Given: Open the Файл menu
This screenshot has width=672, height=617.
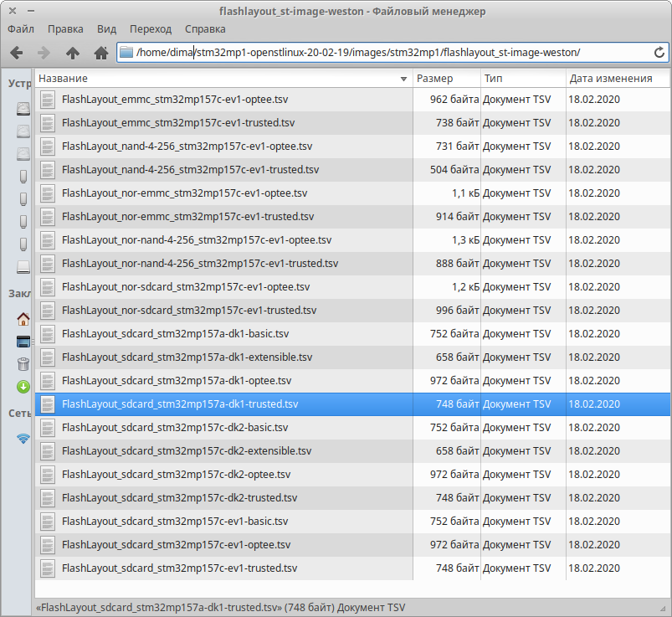Looking at the screenshot, I should click(21, 29).
